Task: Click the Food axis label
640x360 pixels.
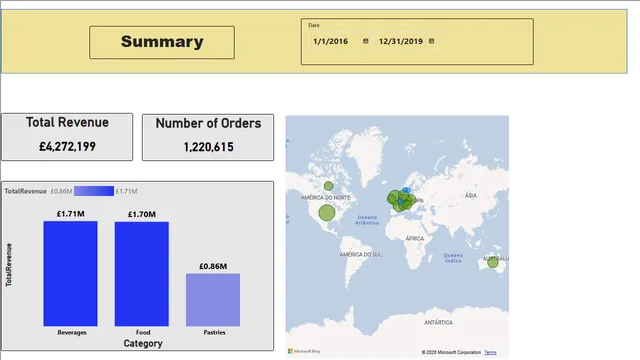Action: click(x=143, y=332)
